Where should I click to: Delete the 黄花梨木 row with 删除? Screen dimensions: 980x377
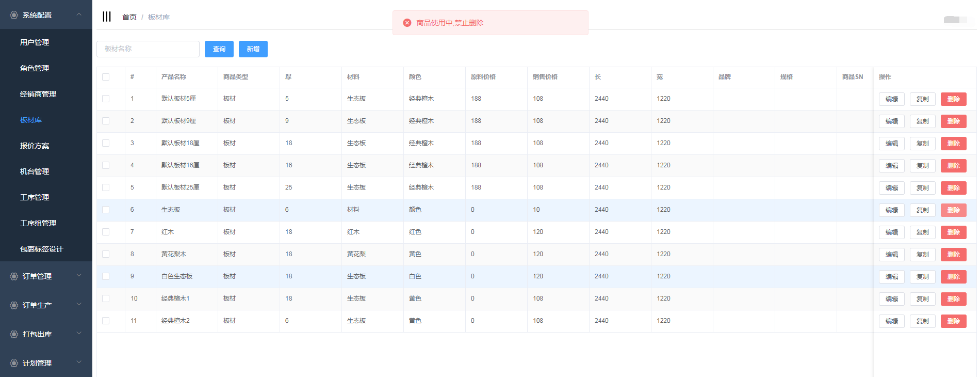(x=953, y=255)
